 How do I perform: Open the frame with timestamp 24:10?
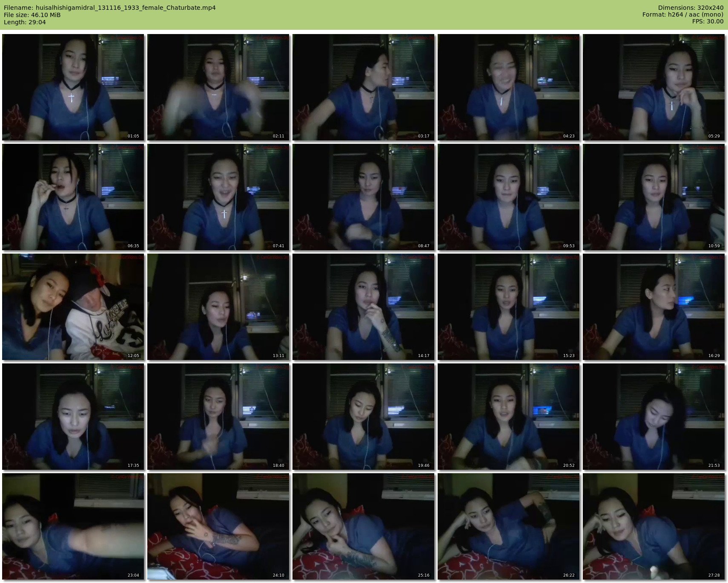pyautogui.click(x=218, y=526)
